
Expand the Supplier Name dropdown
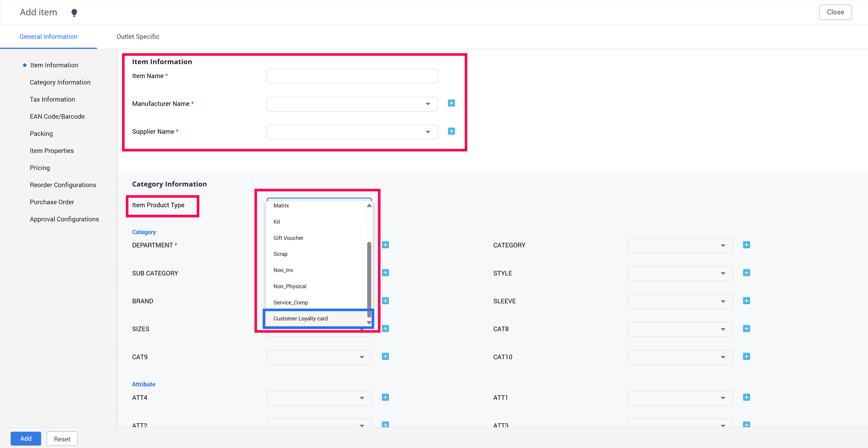(x=352, y=132)
